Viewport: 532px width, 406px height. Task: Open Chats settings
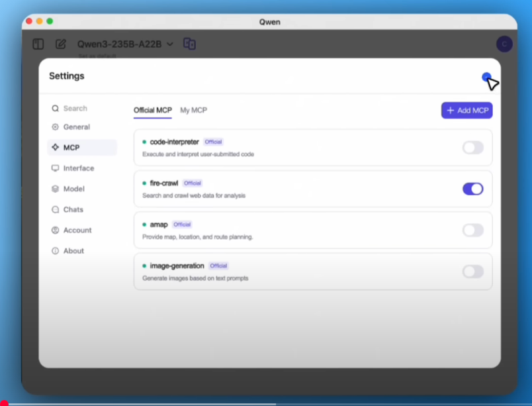[82, 209]
